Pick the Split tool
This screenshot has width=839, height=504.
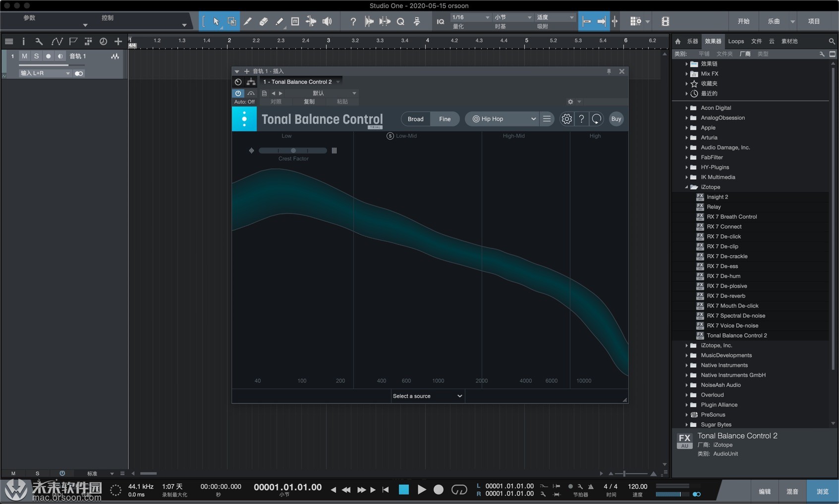pyautogui.click(x=247, y=21)
